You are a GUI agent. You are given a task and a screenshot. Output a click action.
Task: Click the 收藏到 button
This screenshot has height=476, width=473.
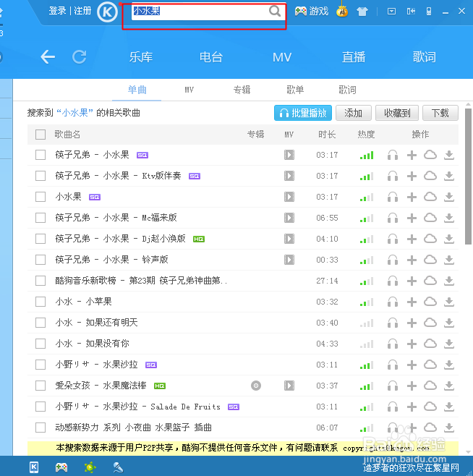point(397,113)
